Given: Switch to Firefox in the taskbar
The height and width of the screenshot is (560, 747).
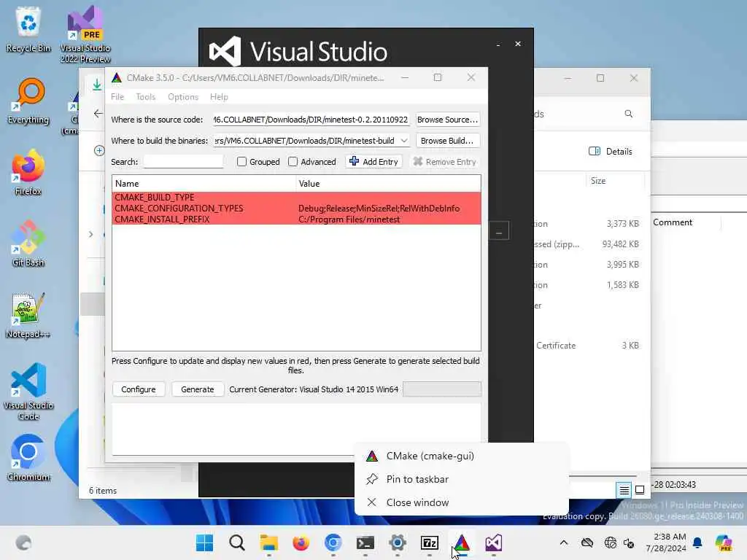Looking at the screenshot, I should (301, 542).
